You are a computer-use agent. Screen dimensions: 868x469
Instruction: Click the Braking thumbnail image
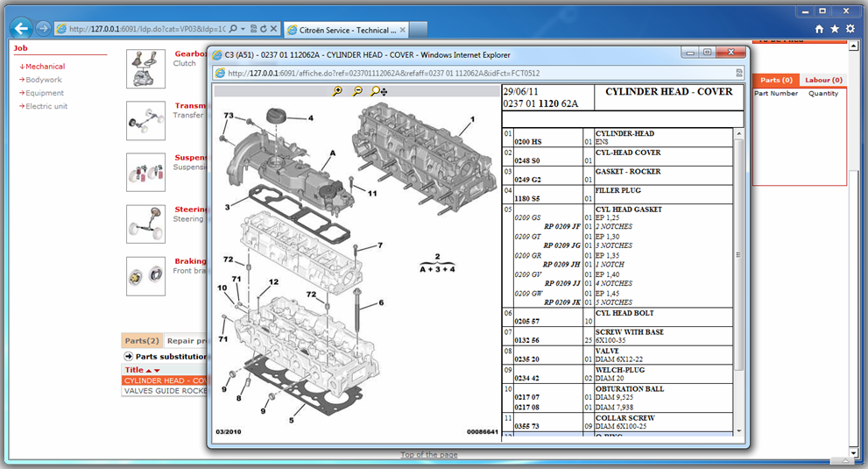(x=145, y=276)
